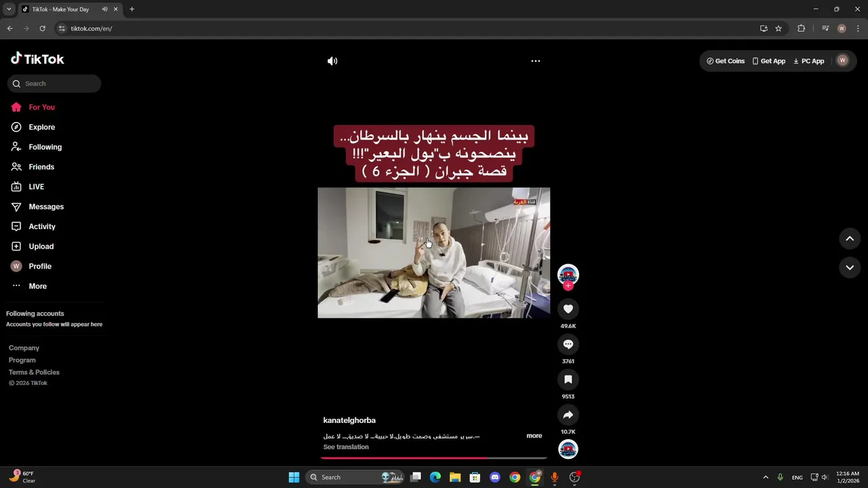868x488 pixels.
Task: Open comments with speech bubble icon
Action: coord(568,344)
